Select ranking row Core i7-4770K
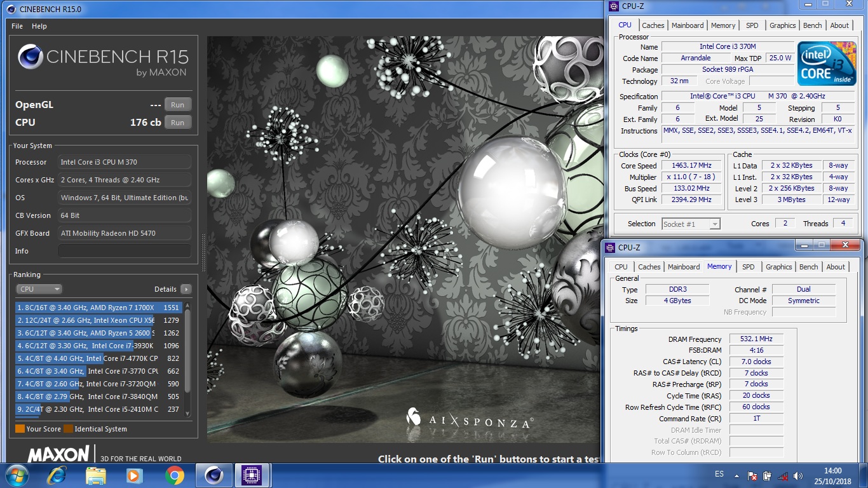Viewport: 868px width, 488px height. (98, 358)
